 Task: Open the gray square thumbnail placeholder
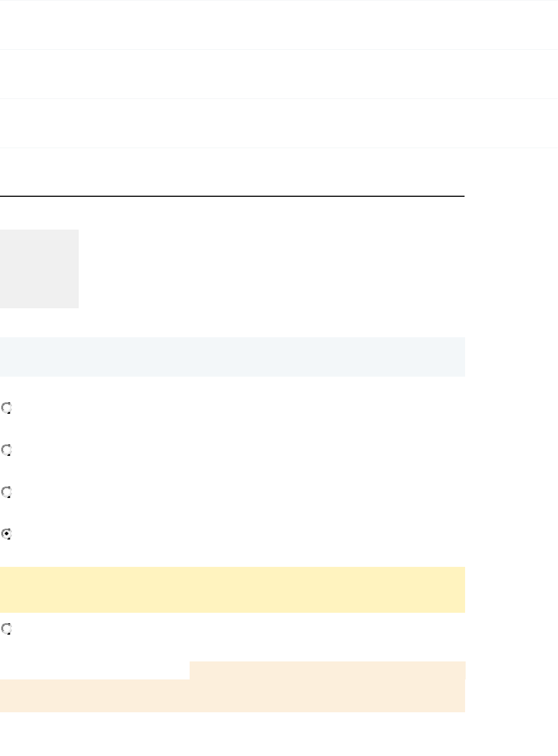[39, 268]
